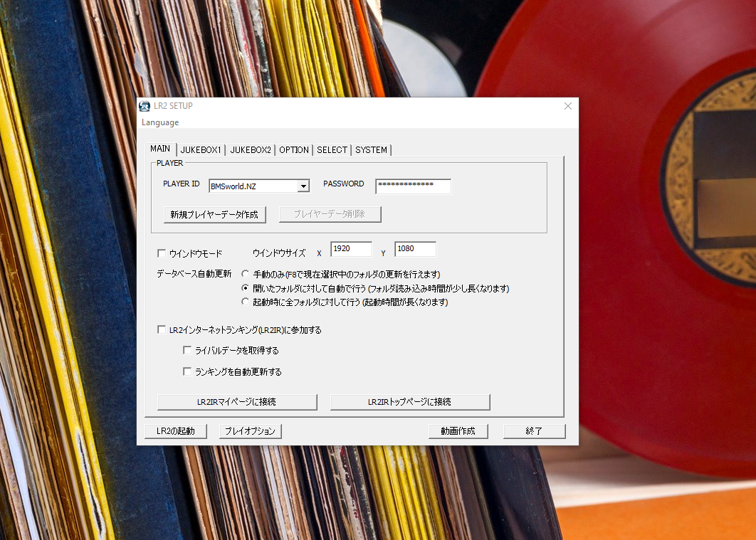Click the window size X field
The height and width of the screenshot is (540, 756).
point(351,249)
